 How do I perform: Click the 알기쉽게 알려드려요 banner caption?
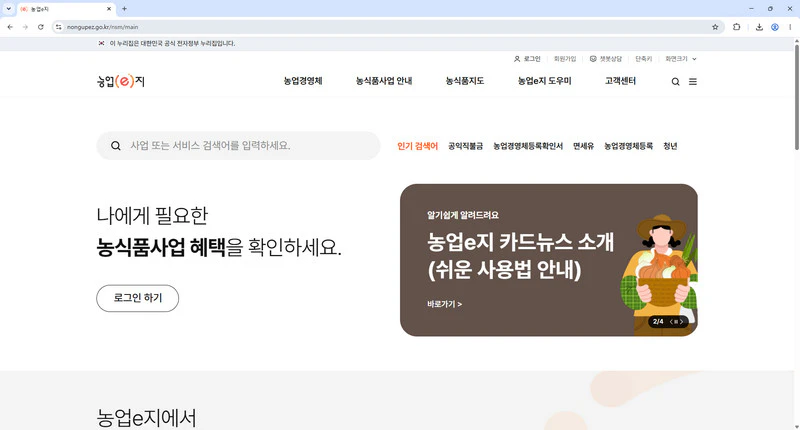tap(463, 215)
